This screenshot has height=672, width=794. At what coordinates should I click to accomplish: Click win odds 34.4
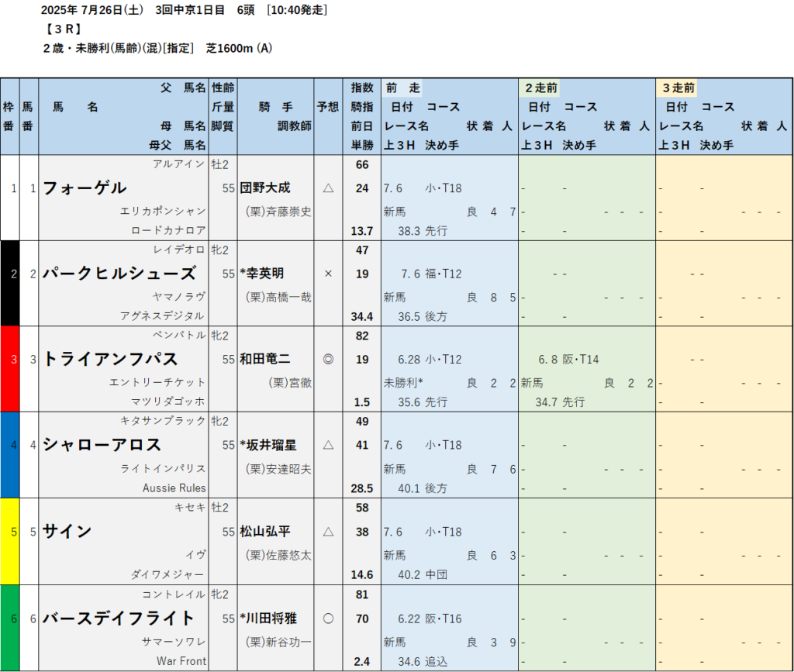point(362,317)
